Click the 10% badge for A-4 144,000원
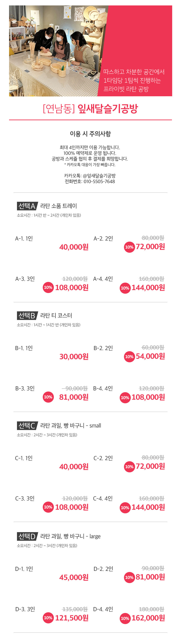The image size is (181, 644). pos(125,288)
